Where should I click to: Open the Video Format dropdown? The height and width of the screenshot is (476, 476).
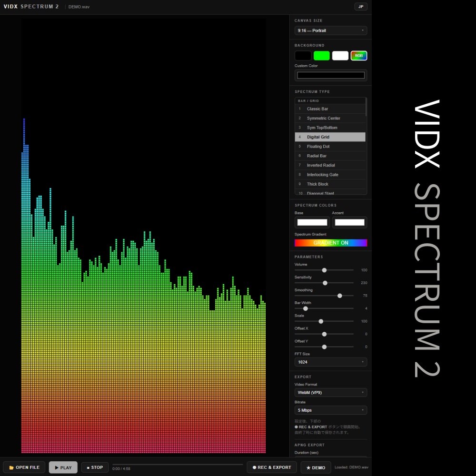click(x=331, y=393)
